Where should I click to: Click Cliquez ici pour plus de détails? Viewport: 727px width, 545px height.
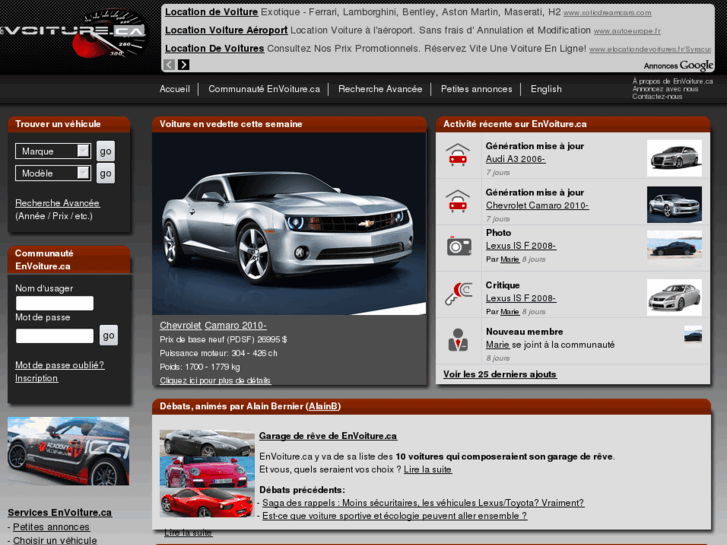215,380
